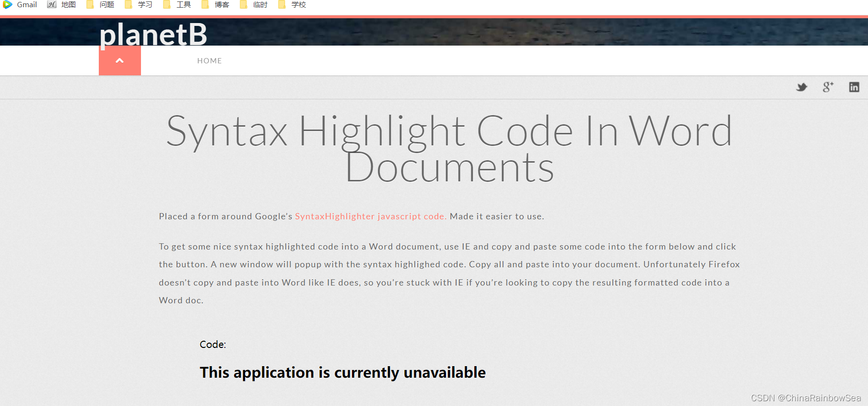This screenshot has width=868, height=406.
Task: Follow the SyntaxHighlighter javascript code link
Action: [x=371, y=216]
